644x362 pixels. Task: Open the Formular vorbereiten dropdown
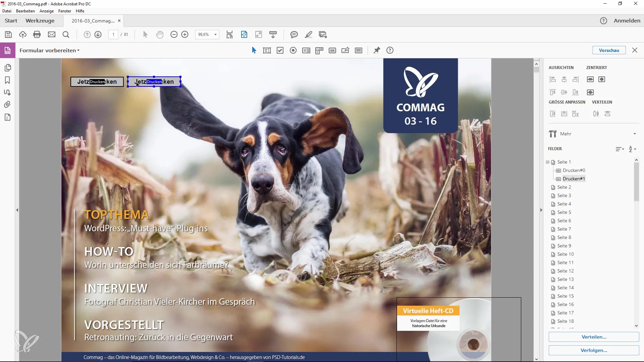pos(50,50)
